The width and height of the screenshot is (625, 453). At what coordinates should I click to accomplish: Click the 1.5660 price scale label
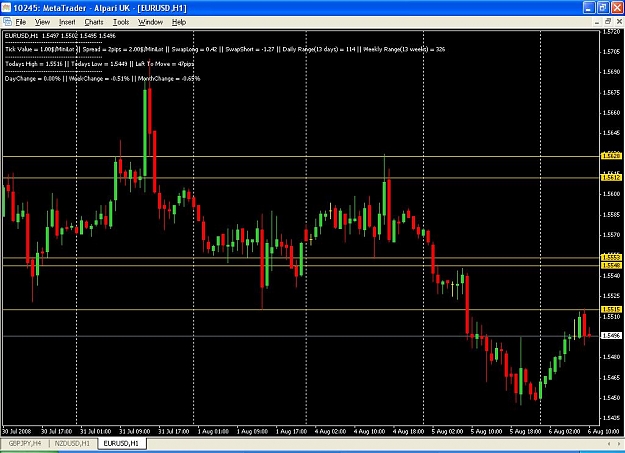[x=611, y=113]
